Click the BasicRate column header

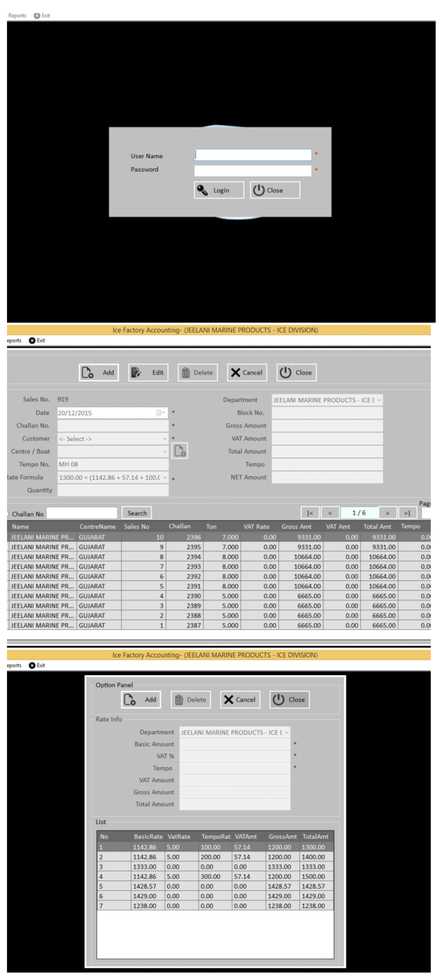point(148,837)
